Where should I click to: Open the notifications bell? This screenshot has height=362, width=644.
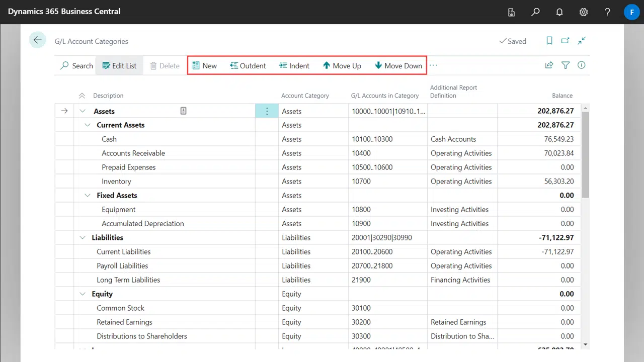click(559, 12)
